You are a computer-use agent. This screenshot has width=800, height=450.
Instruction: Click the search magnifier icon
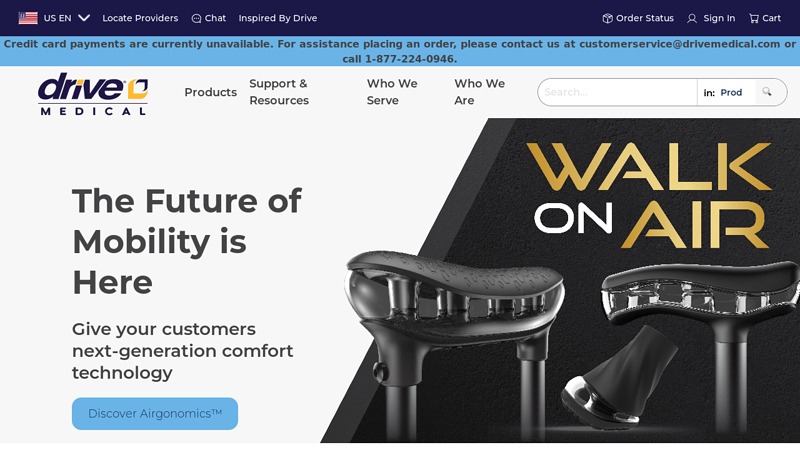point(767,92)
